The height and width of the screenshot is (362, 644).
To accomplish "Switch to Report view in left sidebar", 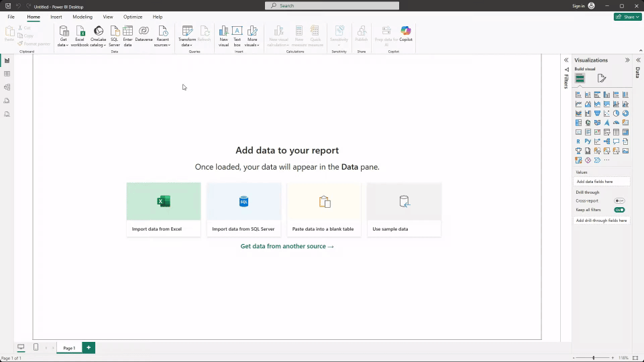I will pos(7,61).
